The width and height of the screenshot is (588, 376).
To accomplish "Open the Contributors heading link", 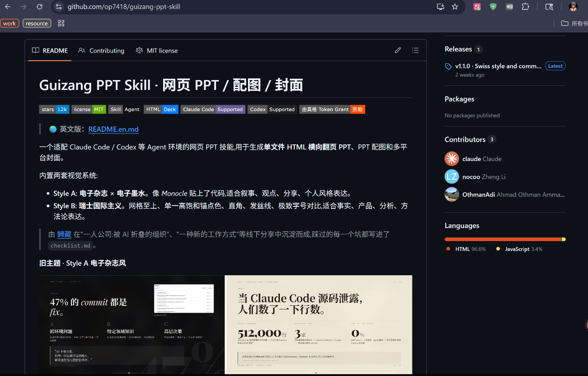I will [x=465, y=139].
